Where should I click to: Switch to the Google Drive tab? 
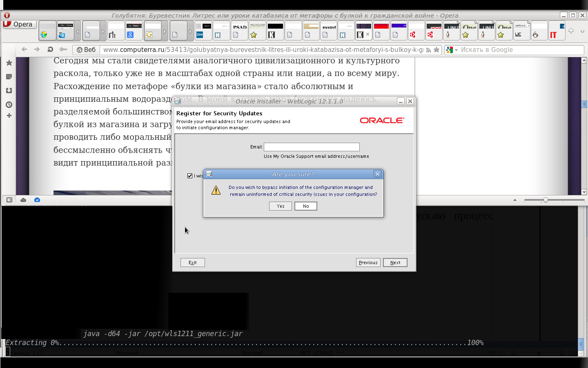tap(47, 31)
